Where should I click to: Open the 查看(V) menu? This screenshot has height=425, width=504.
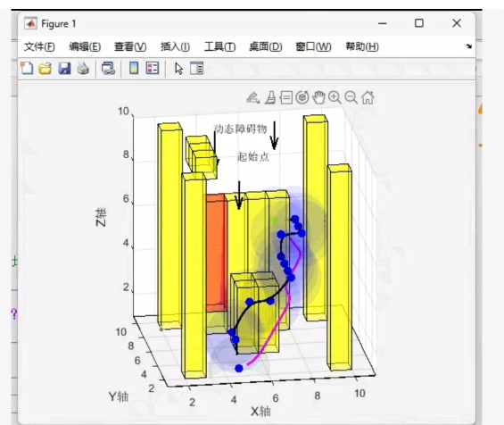click(130, 47)
